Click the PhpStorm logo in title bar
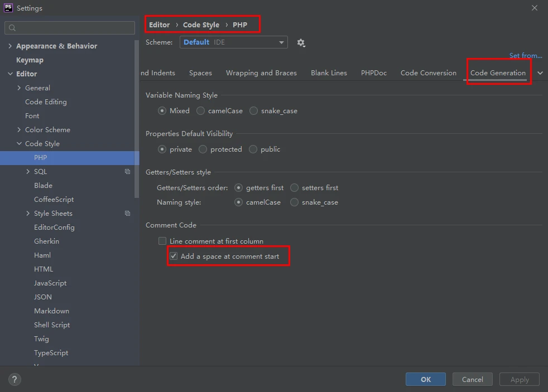This screenshot has width=548, height=392. click(x=8, y=8)
